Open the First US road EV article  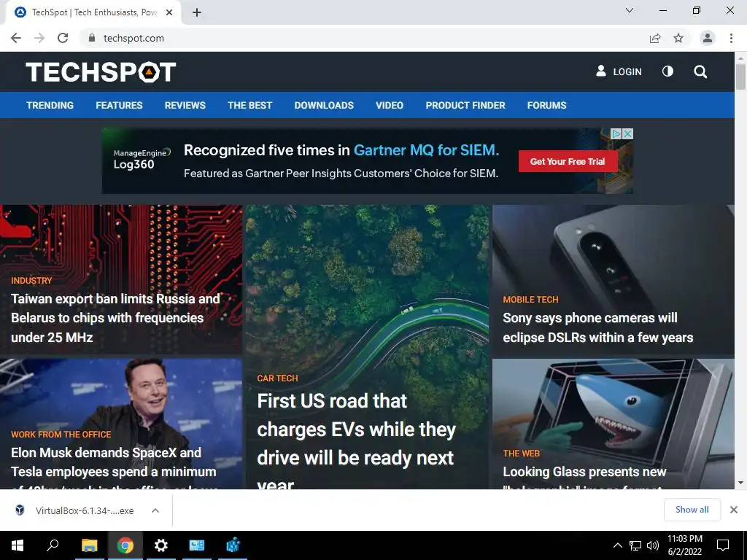click(356, 443)
